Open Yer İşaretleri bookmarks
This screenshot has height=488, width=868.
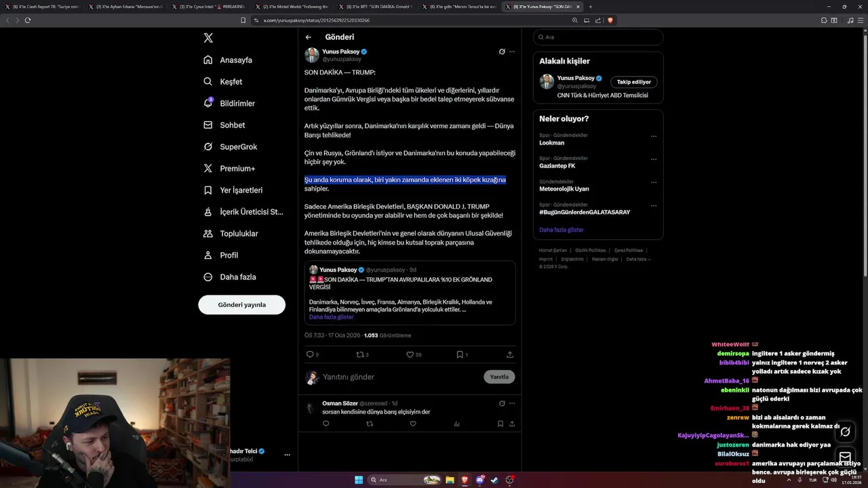(233, 190)
